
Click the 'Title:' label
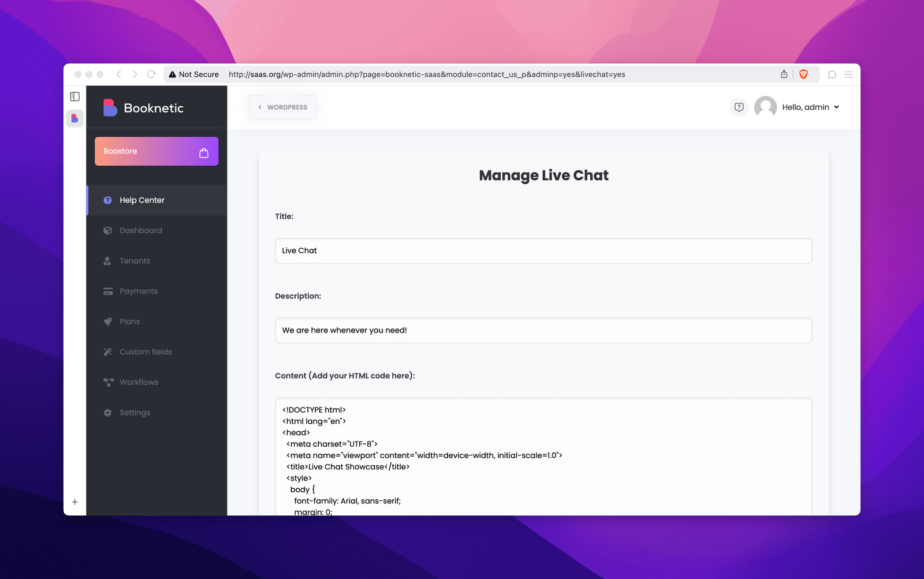tap(284, 216)
